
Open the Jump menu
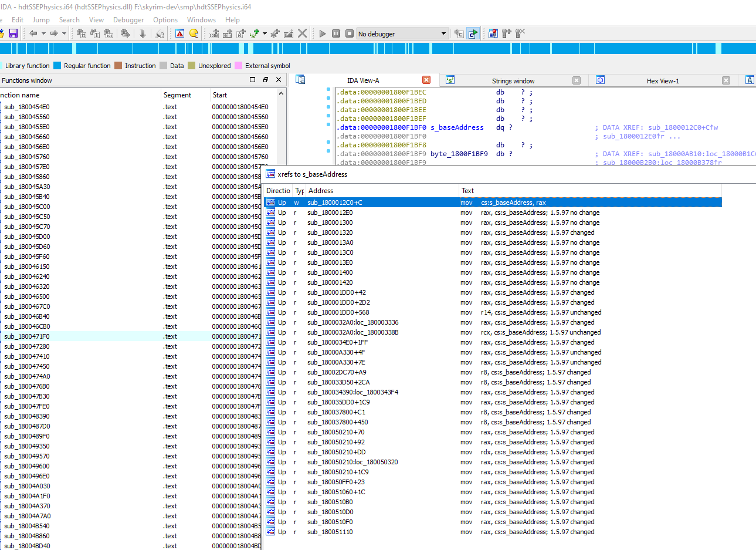click(41, 19)
